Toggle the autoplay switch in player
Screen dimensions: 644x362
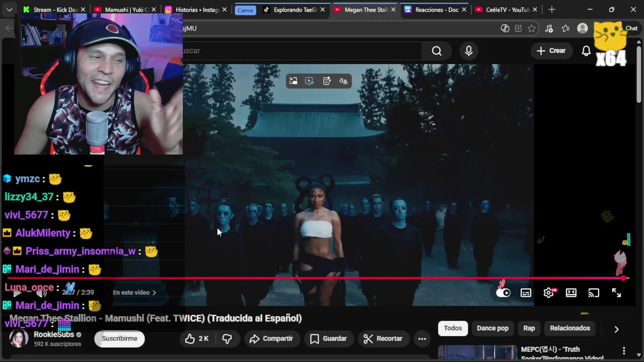coord(503,293)
